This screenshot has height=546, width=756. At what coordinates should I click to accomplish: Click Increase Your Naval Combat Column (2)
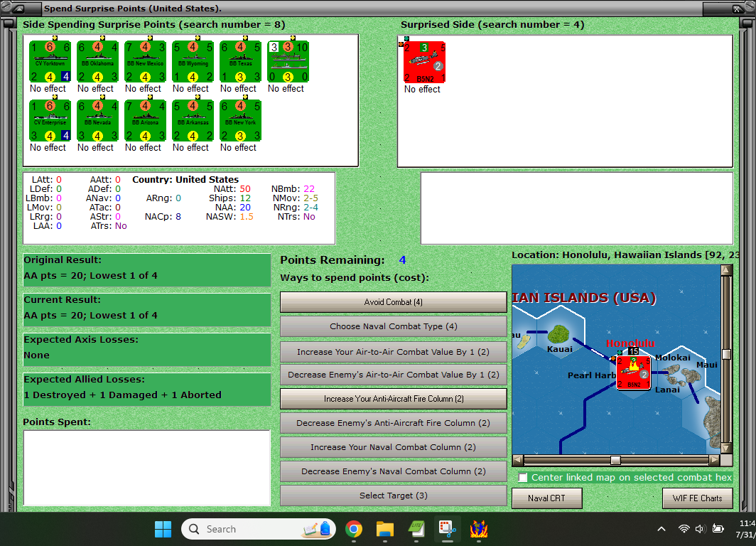tap(394, 447)
